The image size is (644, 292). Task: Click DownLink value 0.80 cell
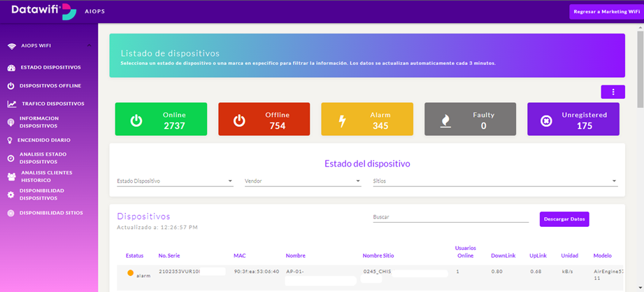coord(496,272)
